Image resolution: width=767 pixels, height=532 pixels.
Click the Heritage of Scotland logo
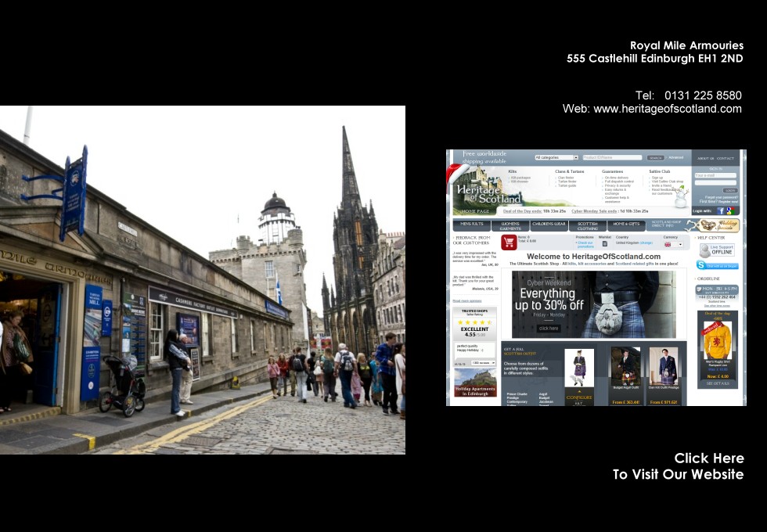click(488, 194)
